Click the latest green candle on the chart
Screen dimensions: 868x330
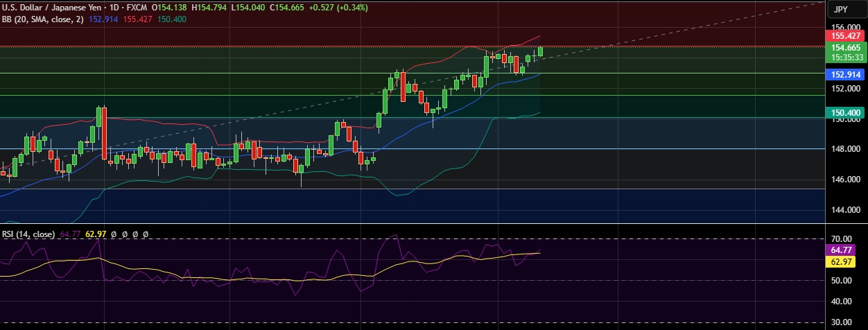pyautogui.click(x=540, y=51)
